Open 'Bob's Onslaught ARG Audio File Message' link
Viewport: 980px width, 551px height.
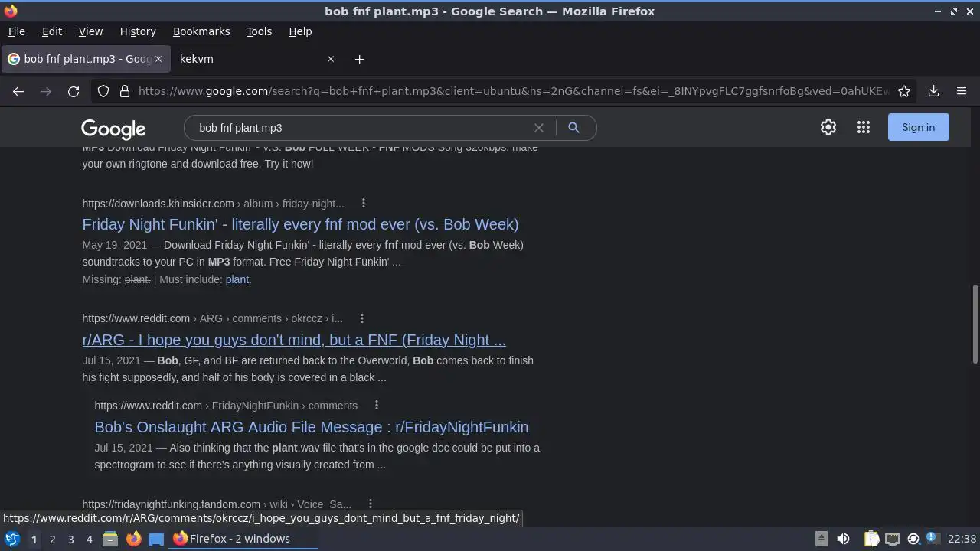(312, 427)
